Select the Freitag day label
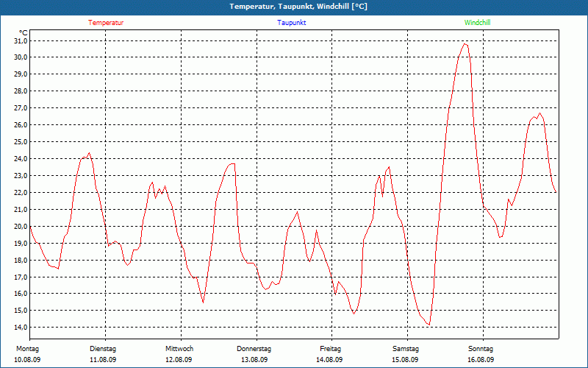Viewport: 588px width, 368px height. point(330,349)
